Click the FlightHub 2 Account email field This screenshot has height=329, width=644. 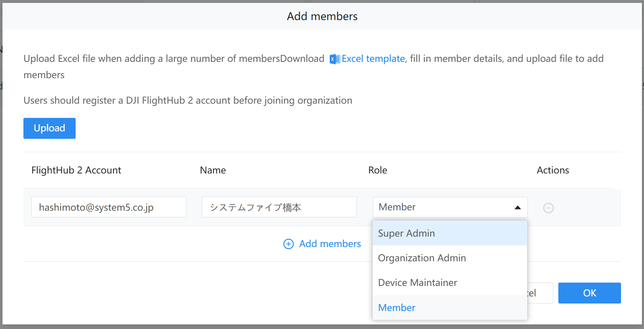coord(109,207)
